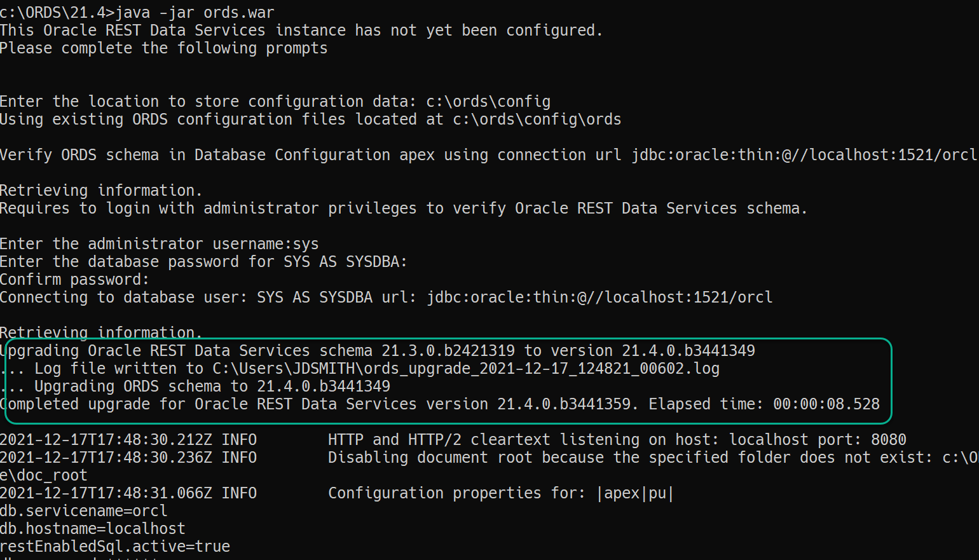Click the 'c:\ords\config' location entry

(x=488, y=102)
